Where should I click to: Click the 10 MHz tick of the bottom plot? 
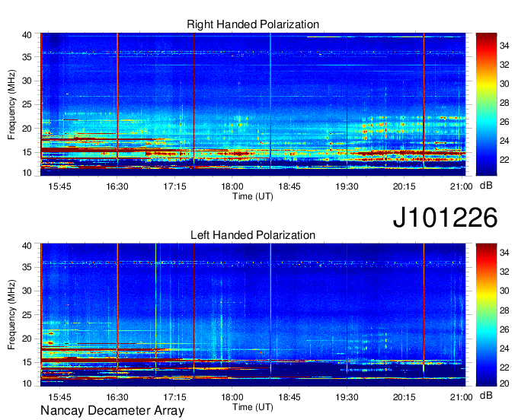[x=27, y=383]
